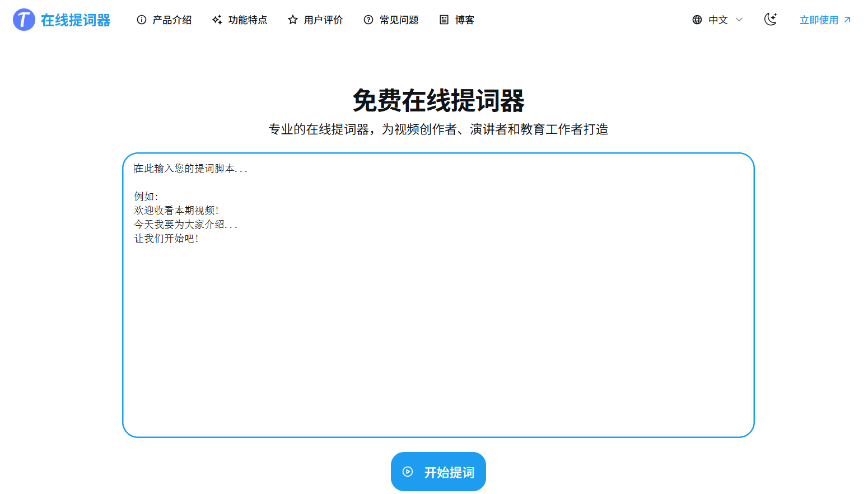Click the question mark icon beside 常见问题
This screenshot has height=494, width=868.
click(x=368, y=20)
